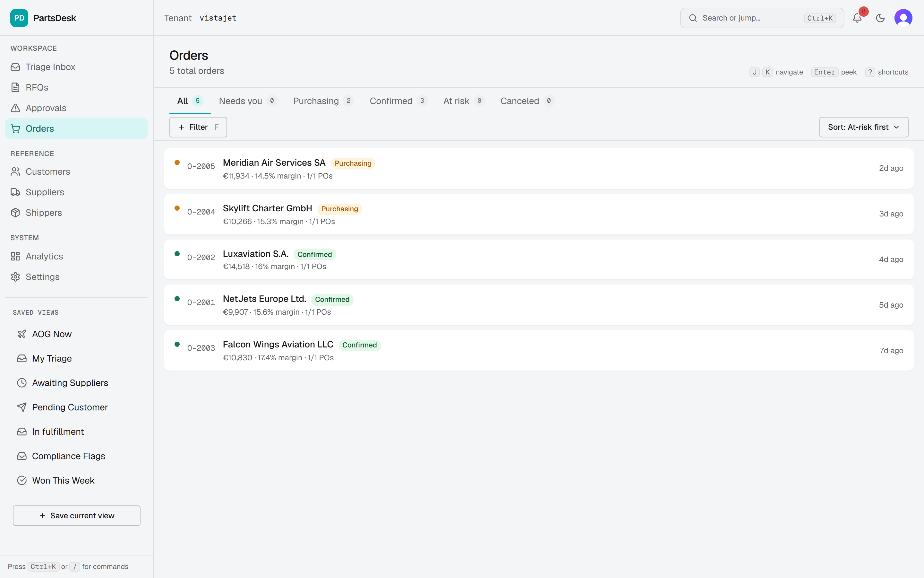Click the Ctrl+K hint in sidebar footer
Viewport: 924px width, 578px height.
44,566
